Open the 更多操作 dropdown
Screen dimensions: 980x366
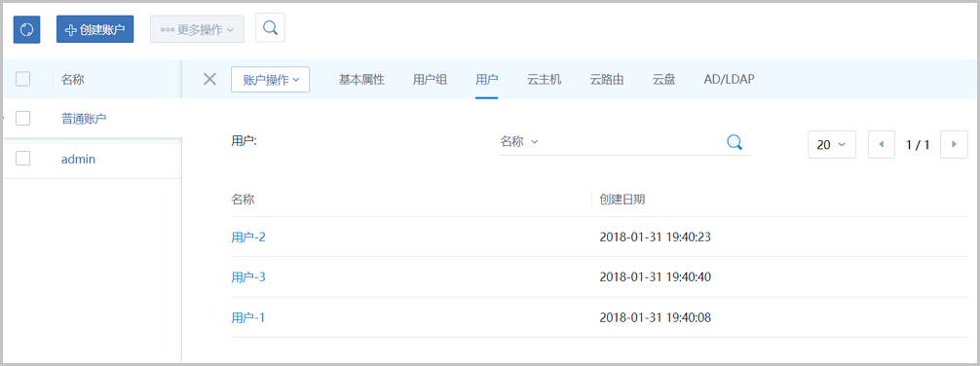[x=197, y=29]
